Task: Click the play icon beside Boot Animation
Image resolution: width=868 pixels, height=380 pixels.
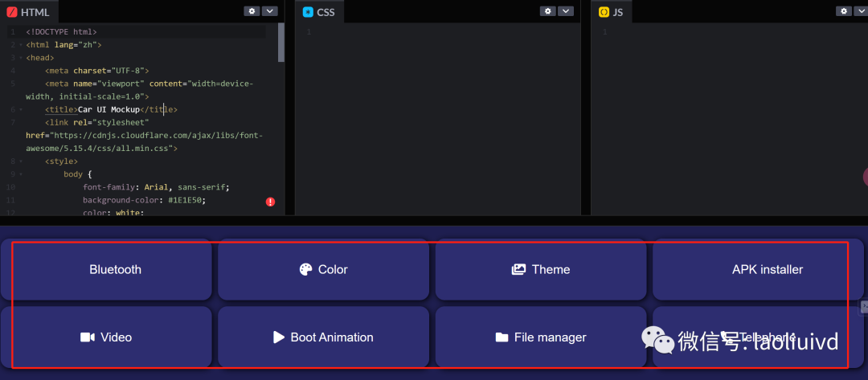Action: [279, 337]
